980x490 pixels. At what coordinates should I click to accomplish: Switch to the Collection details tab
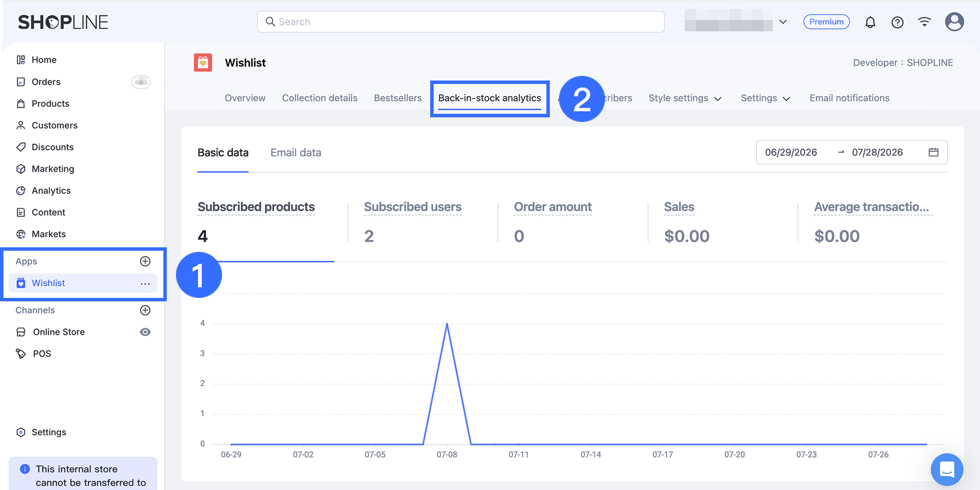(320, 98)
